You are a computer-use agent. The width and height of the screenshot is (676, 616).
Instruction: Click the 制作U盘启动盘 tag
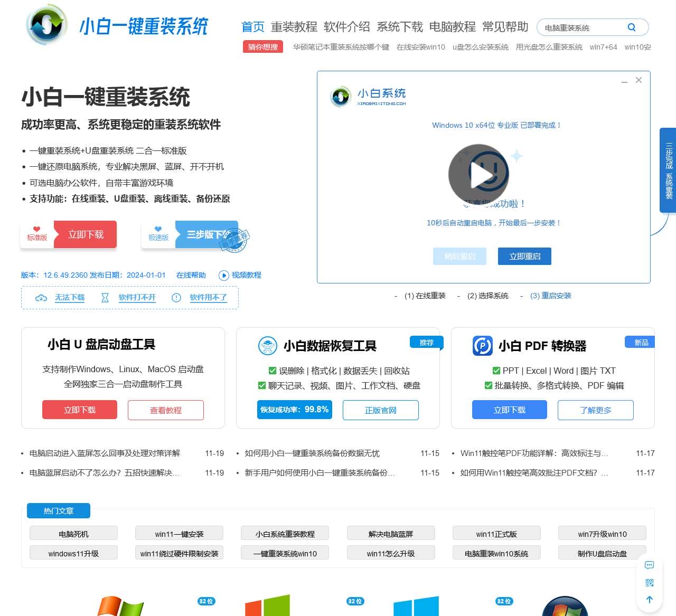[602, 553]
